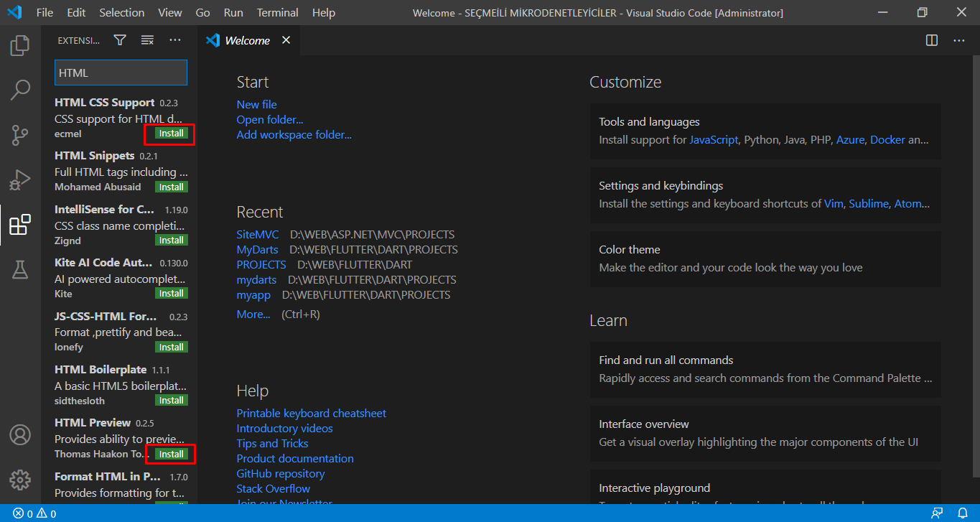Viewport: 980px width, 522px height.
Task: Open the Source Control view
Action: pyautogui.click(x=20, y=135)
